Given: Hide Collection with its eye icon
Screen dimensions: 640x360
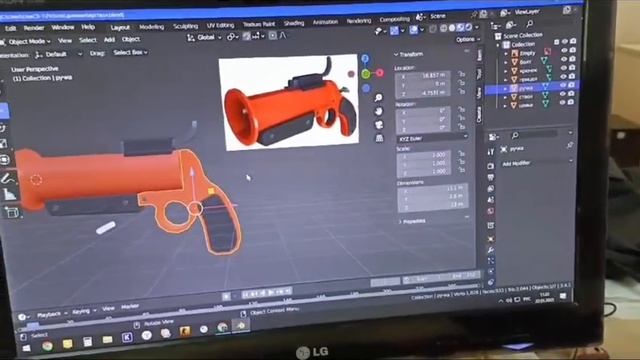Looking at the screenshot, I should coord(564,41).
